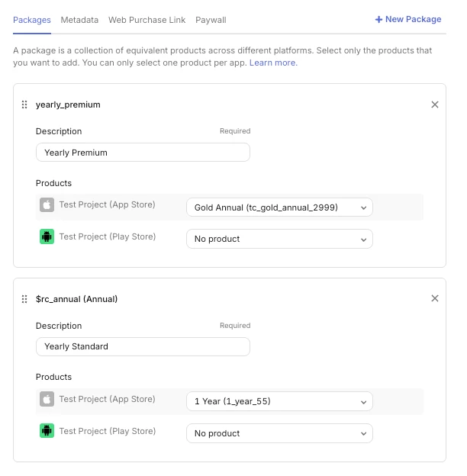This screenshot has width=467, height=476.
Task: Click the App Store icon under $rc_annual
Action: tap(47, 400)
